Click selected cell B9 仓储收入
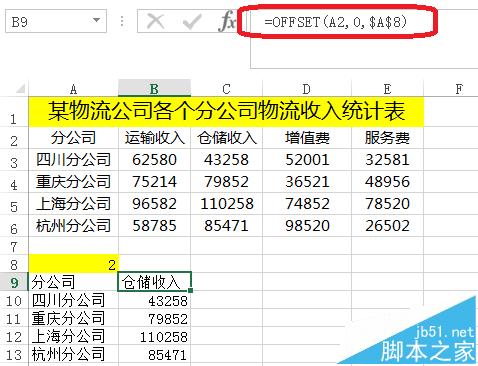 (x=154, y=282)
